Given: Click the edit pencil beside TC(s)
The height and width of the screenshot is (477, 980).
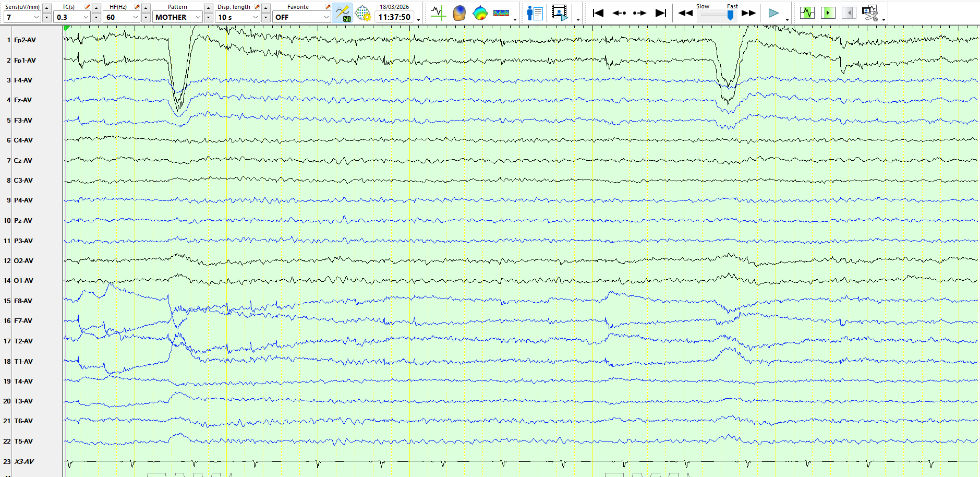Looking at the screenshot, I should click(x=87, y=7).
